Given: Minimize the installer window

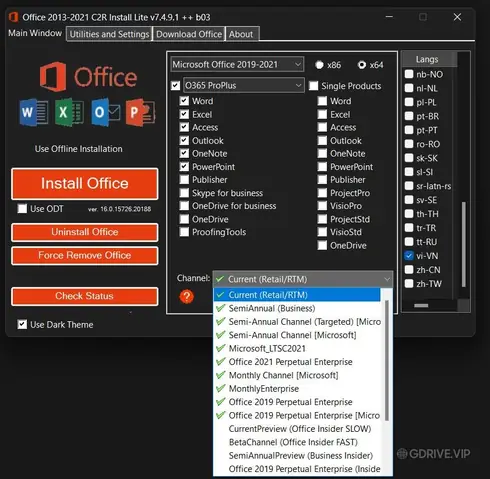Looking at the screenshot, I should (389, 17).
